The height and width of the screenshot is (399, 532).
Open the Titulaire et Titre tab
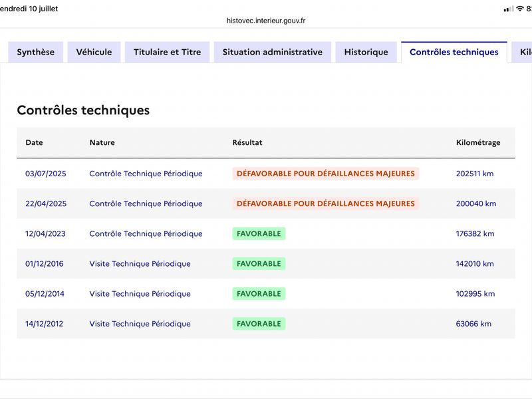pos(168,53)
